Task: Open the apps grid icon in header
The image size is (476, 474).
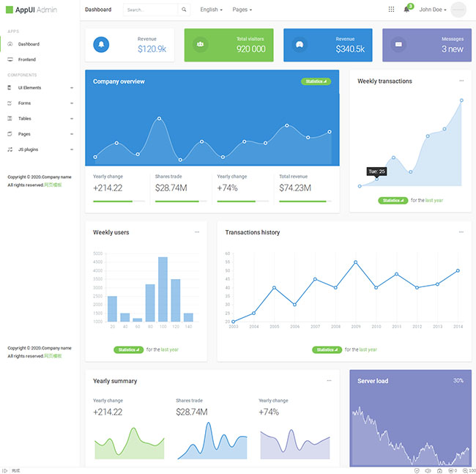Action: 391,10
